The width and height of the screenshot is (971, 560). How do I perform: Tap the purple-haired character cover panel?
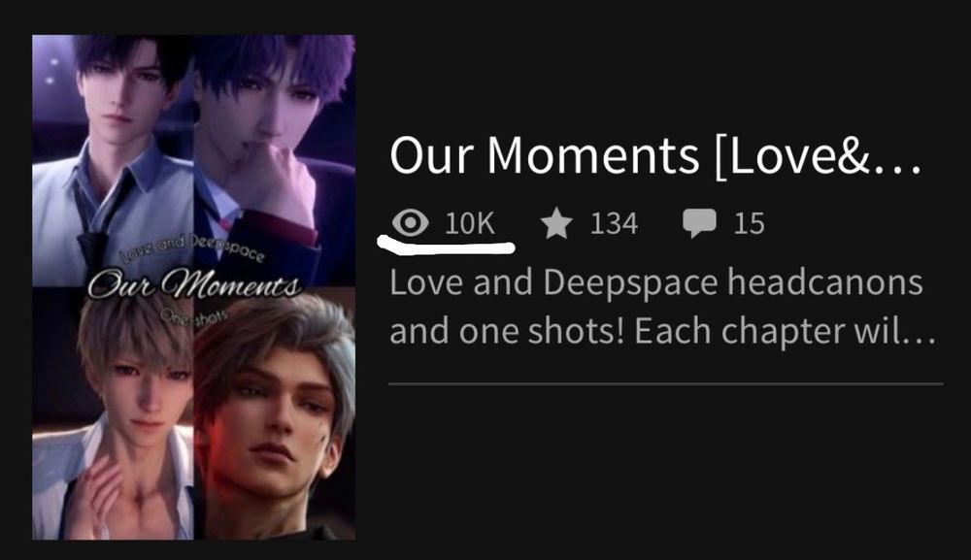tap(275, 160)
